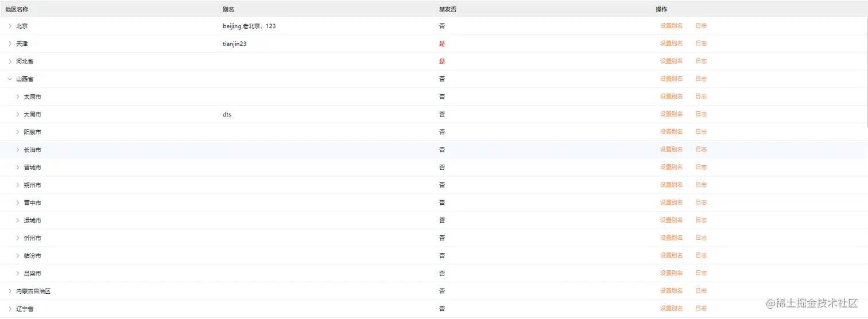
Task: Click 设置别名 for 晋中市
Action: tap(671, 203)
